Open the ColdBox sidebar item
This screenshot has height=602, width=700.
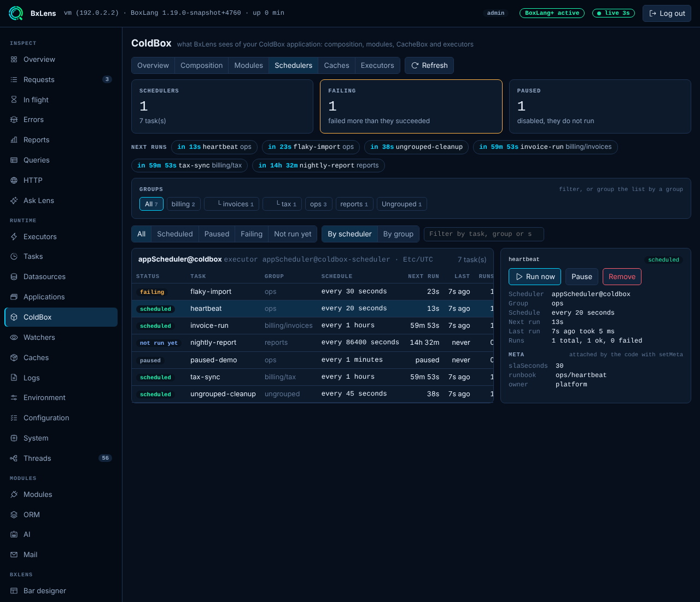[x=61, y=317]
